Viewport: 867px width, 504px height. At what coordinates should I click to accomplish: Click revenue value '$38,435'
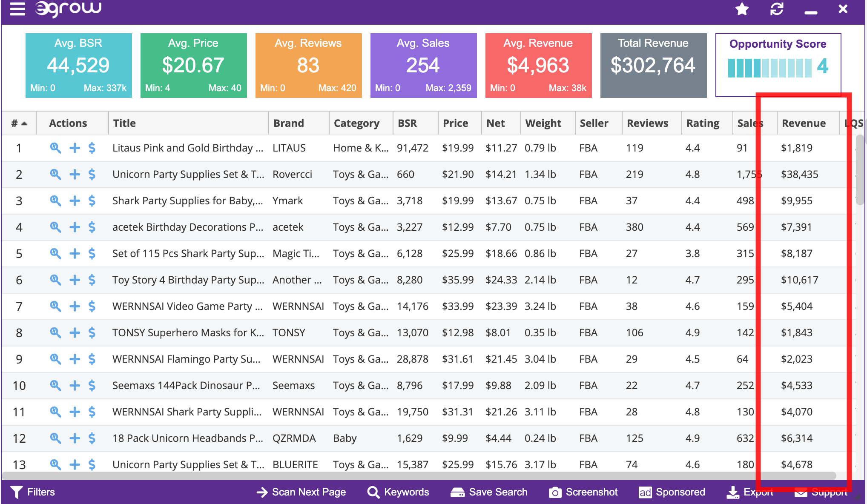point(800,174)
